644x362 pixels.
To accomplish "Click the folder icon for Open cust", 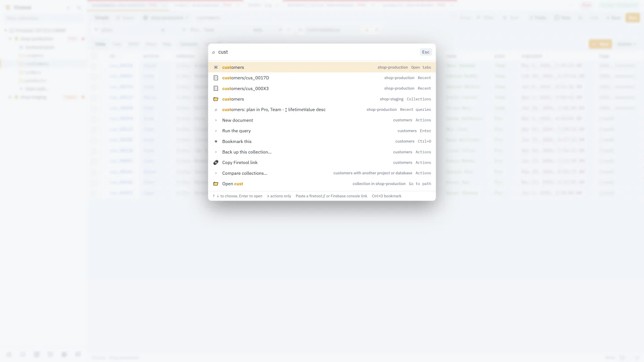I will 216,184.
